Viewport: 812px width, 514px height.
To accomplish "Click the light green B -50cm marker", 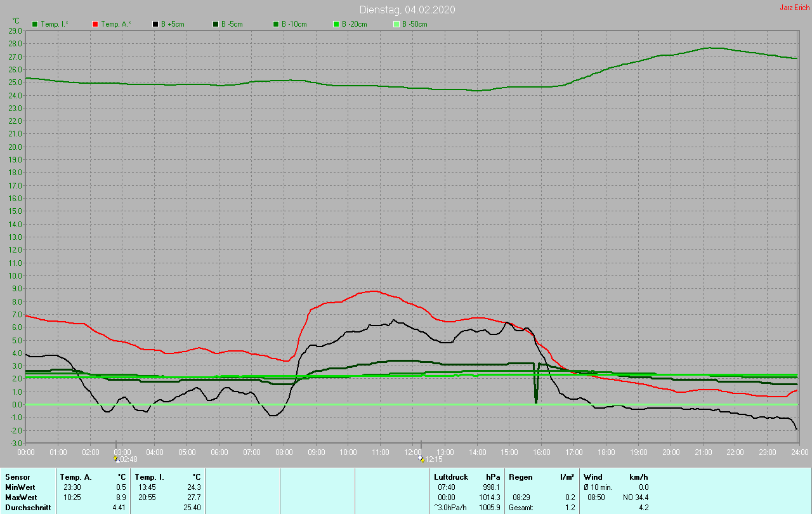I will click(x=396, y=24).
